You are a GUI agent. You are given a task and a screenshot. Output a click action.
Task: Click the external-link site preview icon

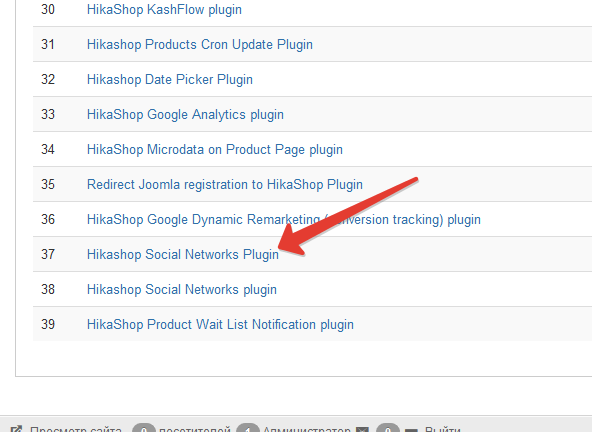tap(16, 429)
